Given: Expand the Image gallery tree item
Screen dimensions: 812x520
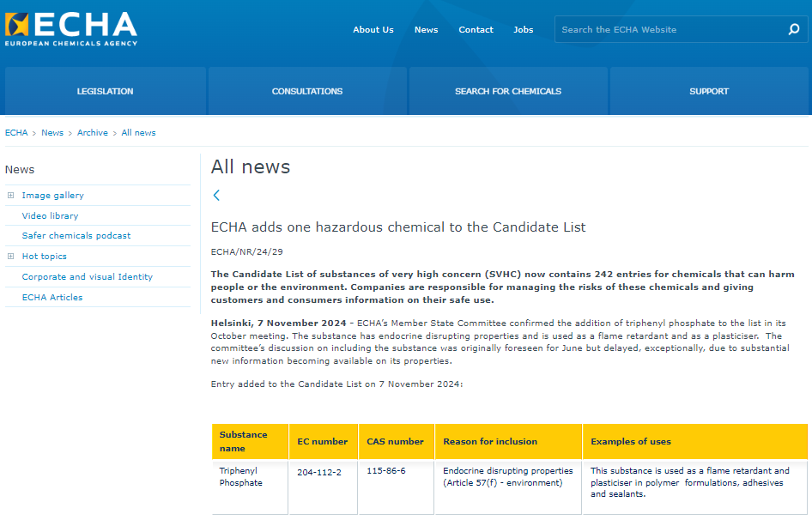Looking at the screenshot, I should coord(11,196).
